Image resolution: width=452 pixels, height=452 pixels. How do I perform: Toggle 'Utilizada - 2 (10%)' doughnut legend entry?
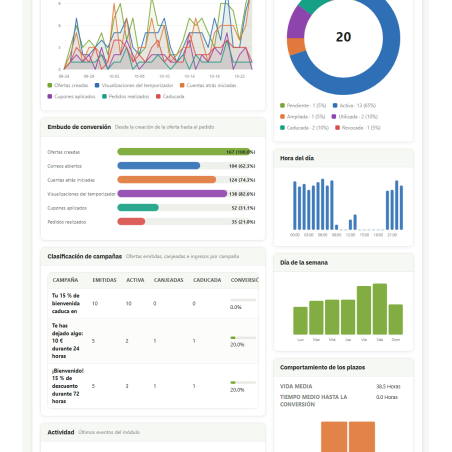coord(355,117)
